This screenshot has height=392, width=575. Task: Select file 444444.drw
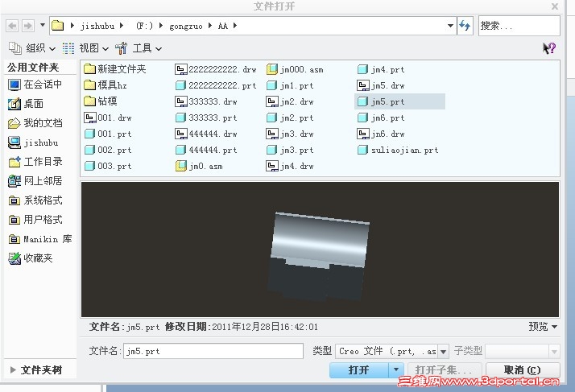click(206, 134)
